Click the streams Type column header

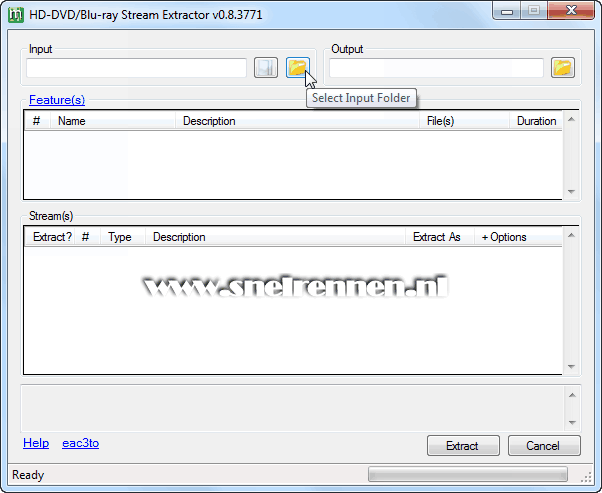[x=123, y=237]
